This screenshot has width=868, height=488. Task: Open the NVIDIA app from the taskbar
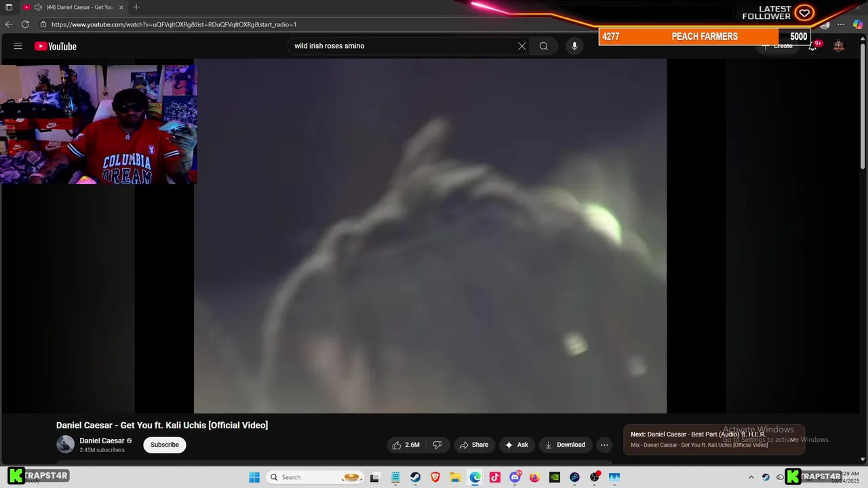pyautogui.click(x=555, y=477)
